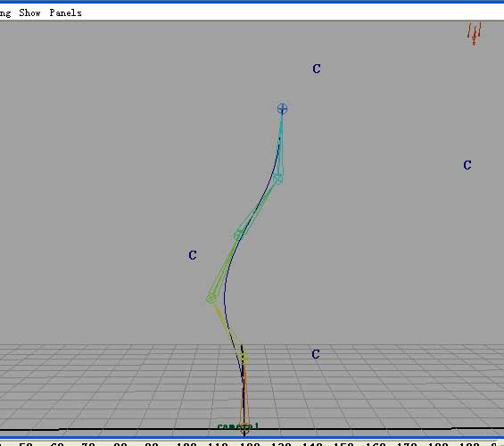Select the cluster handle C at far right
The height and width of the screenshot is (446, 504).
click(467, 165)
